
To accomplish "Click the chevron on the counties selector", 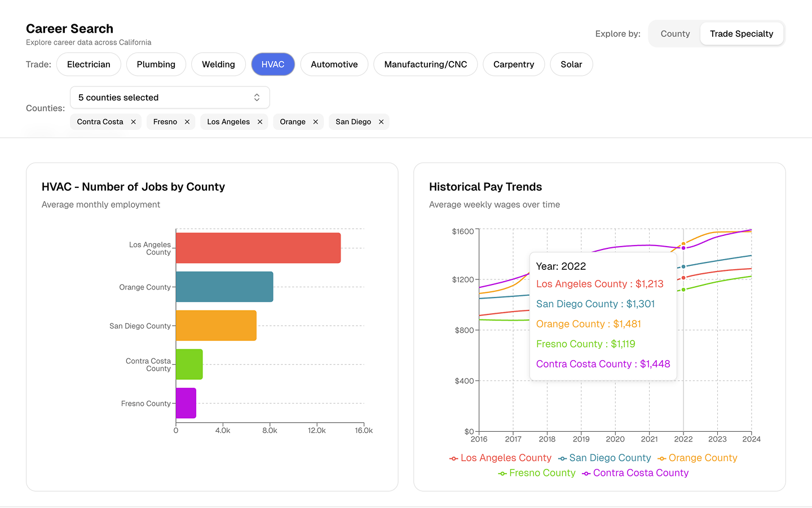I will pyautogui.click(x=257, y=97).
